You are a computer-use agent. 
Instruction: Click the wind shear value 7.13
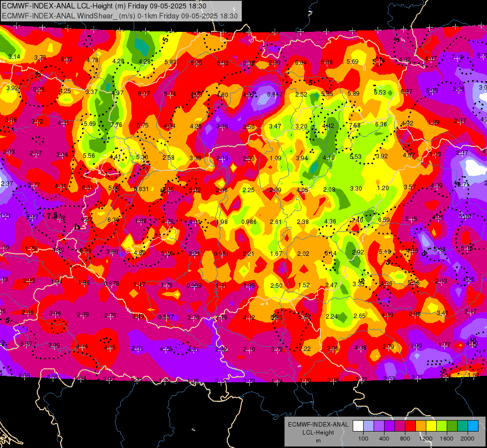click(x=457, y=57)
